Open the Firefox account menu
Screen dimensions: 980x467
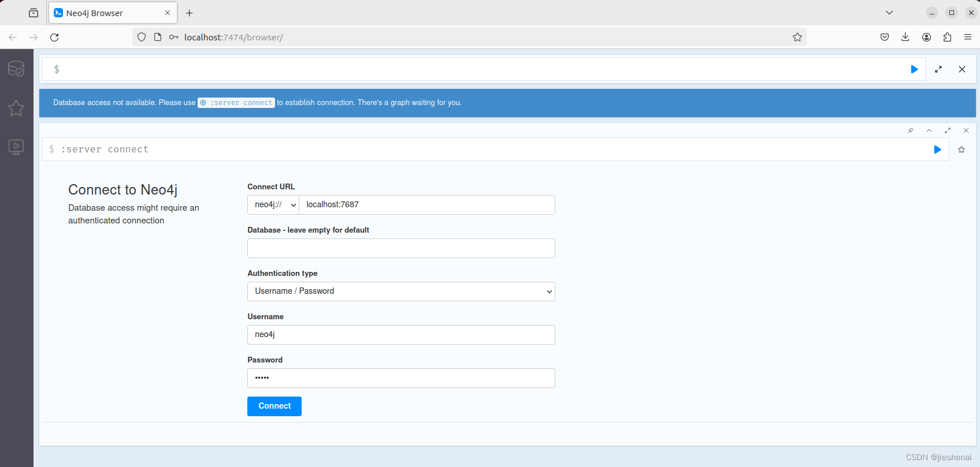click(x=926, y=37)
